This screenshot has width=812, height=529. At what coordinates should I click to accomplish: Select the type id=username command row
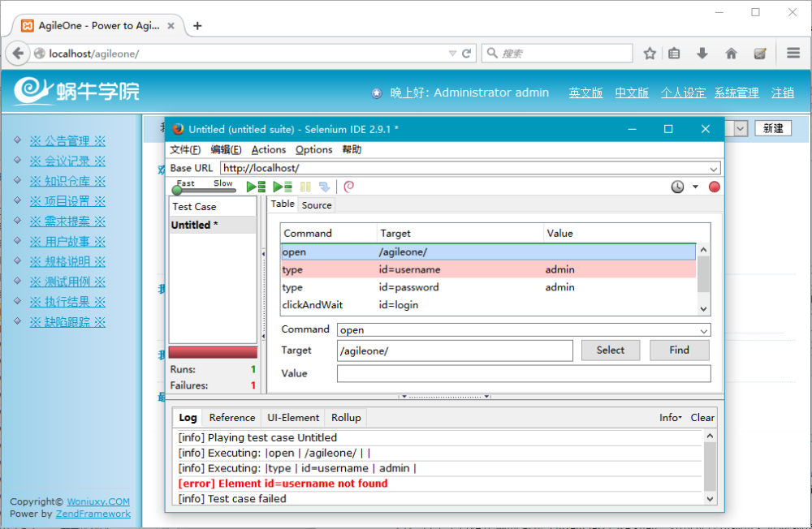coord(488,269)
